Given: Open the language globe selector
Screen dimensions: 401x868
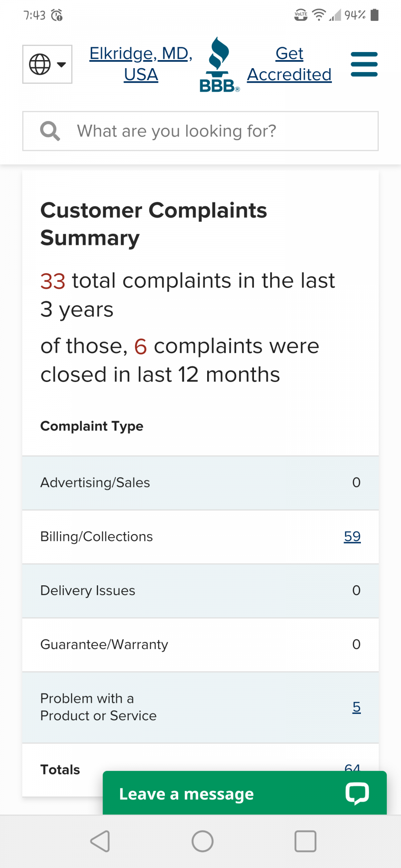Looking at the screenshot, I should pos(47,64).
